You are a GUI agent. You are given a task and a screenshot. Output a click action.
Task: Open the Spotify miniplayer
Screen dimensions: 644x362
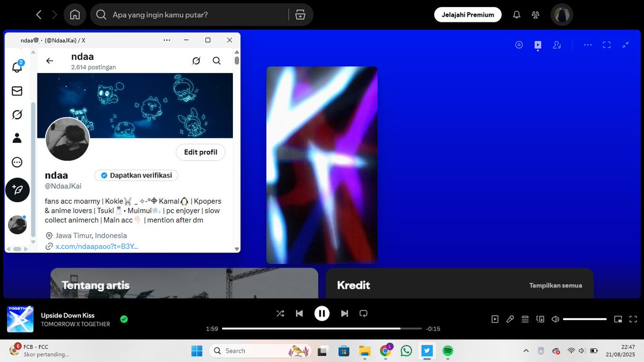[x=618, y=319]
